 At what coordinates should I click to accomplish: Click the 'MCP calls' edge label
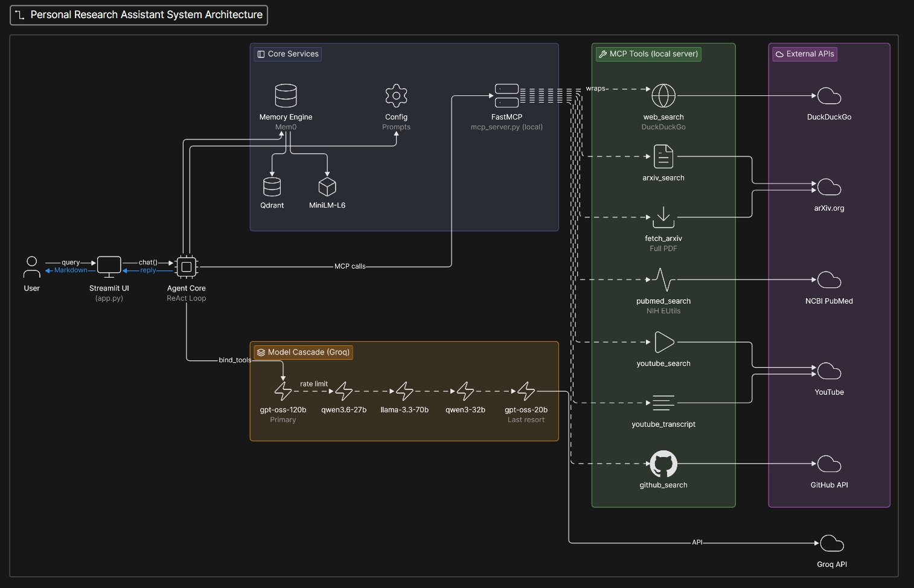coord(350,266)
